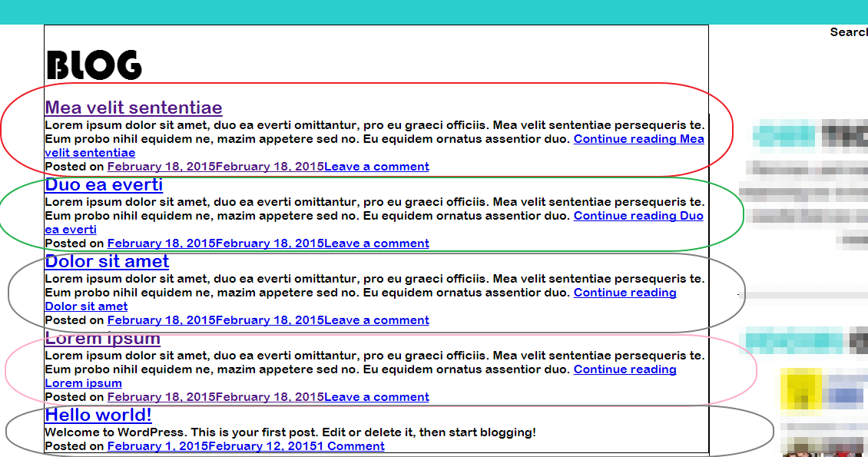Image resolution: width=868 pixels, height=457 pixels.
Task: Click the 'Welcome to WordPress' excerpt text
Action: click(290, 432)
